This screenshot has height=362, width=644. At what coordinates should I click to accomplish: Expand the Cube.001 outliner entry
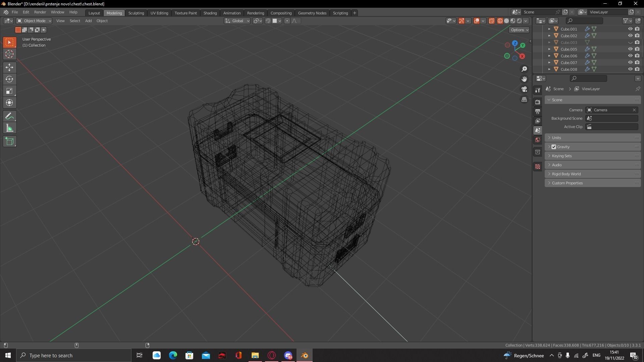(x=549, y=29)
